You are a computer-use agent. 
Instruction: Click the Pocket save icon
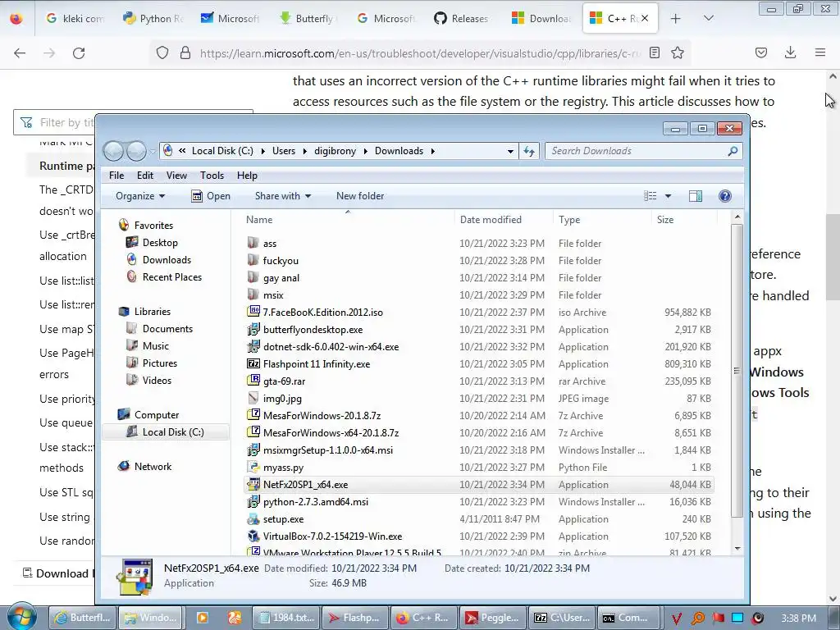(x=761, y=52)
